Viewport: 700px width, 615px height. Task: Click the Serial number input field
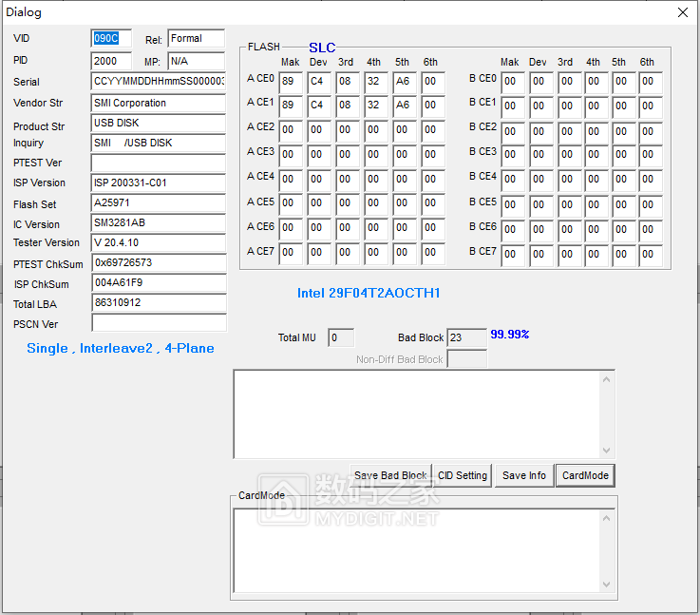point(158,82)
